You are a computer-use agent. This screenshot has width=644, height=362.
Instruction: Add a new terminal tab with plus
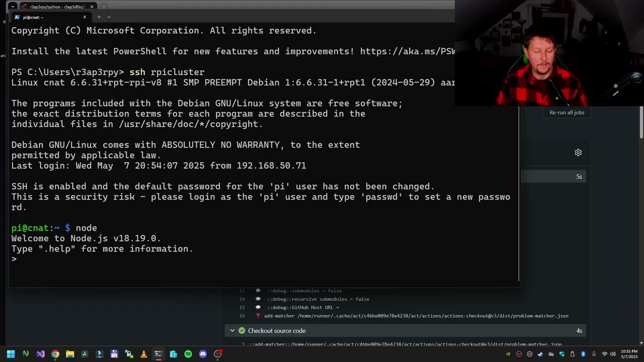99,17
